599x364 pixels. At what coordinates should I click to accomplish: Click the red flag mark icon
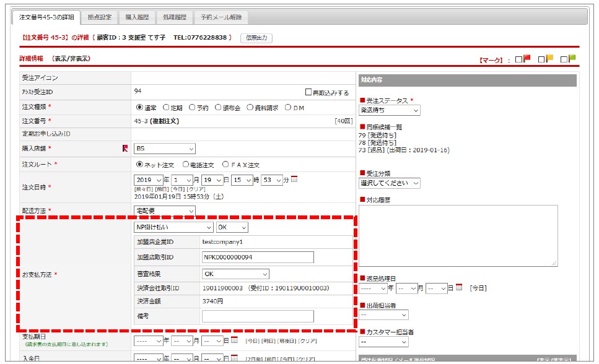pos(527,59)
